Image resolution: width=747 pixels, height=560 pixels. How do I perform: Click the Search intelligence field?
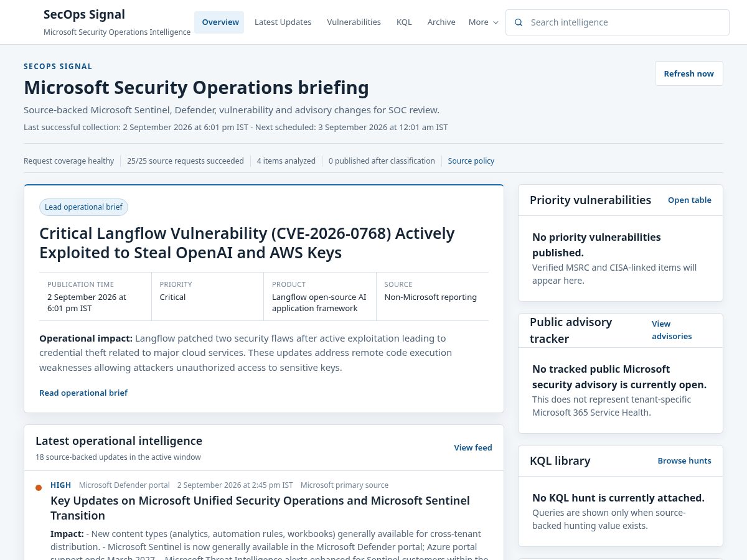tap(617, 22)
